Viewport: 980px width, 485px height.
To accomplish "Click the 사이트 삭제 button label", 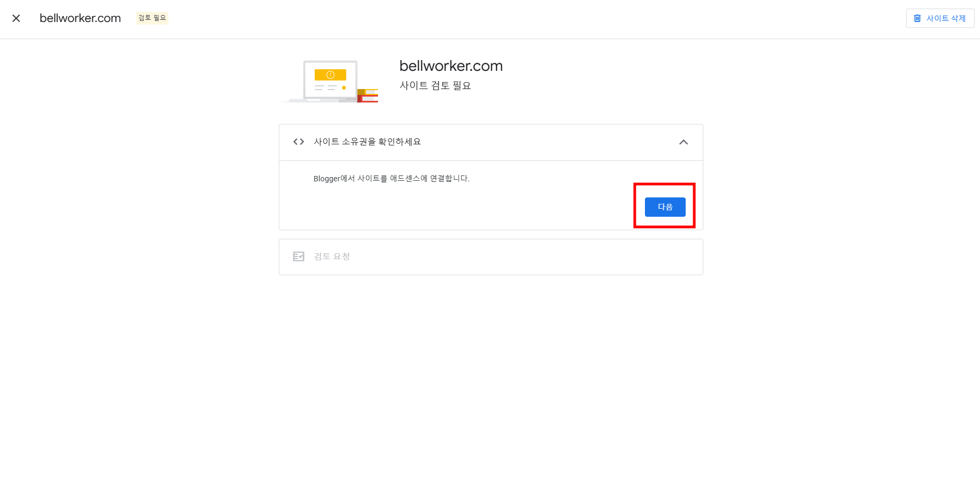I will (946, 18).
